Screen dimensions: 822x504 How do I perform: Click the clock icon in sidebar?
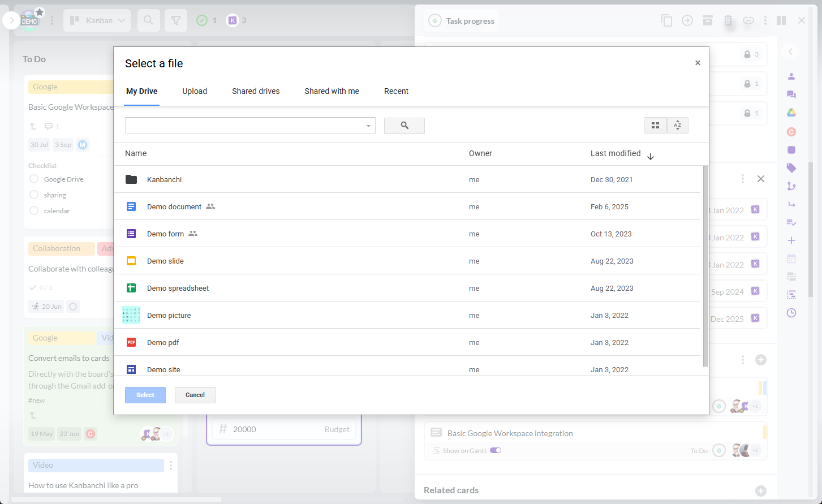point(791,313)
